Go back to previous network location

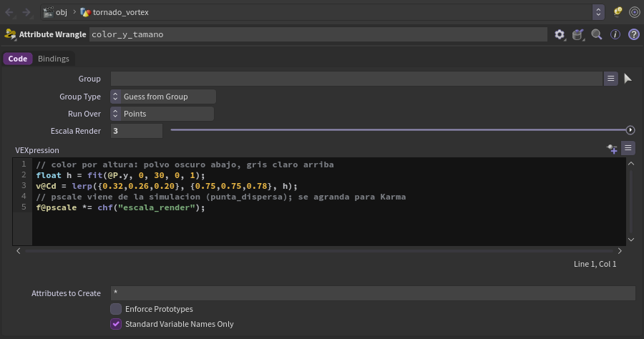[9, 12]
